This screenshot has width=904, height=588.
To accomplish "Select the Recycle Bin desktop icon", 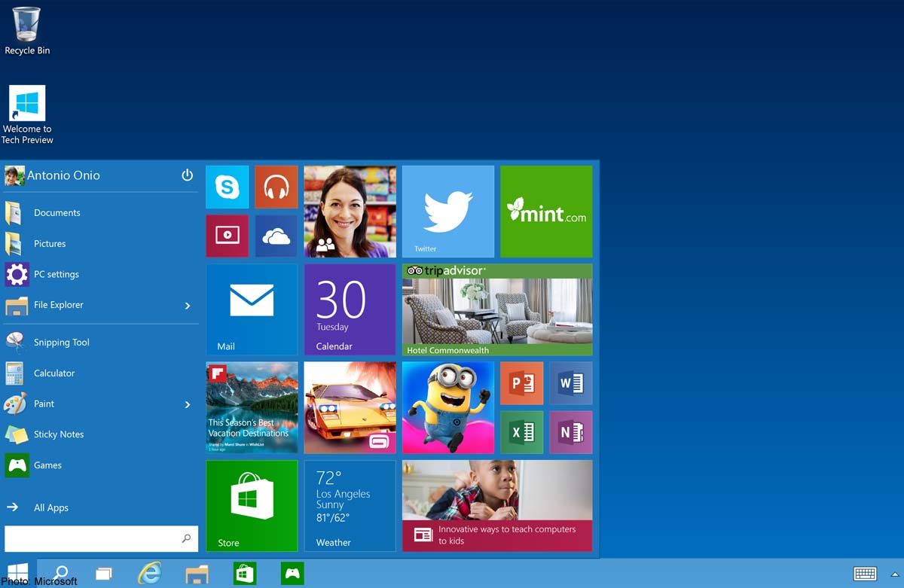I will 27,31.
